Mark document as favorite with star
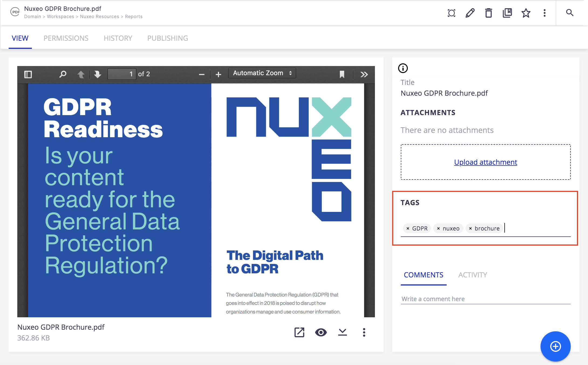 click(x=526, y=13)
